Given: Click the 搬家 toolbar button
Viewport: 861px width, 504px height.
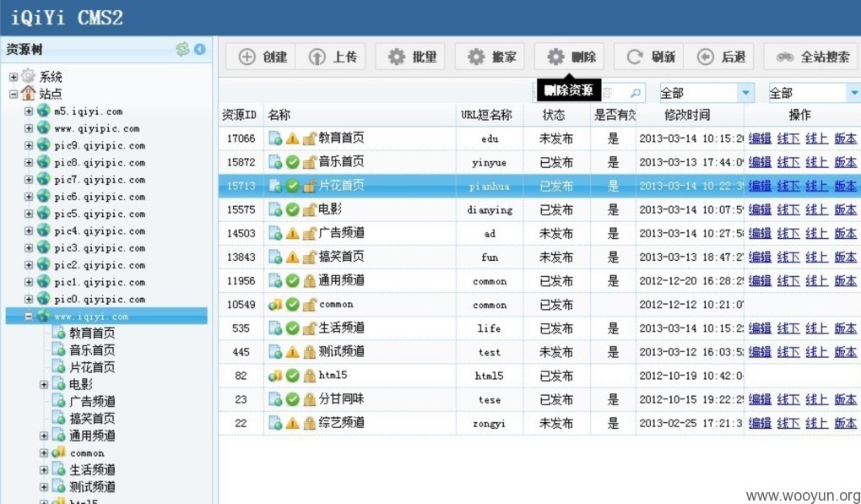Looking at the screenshot, I should (x=490, y=57).
